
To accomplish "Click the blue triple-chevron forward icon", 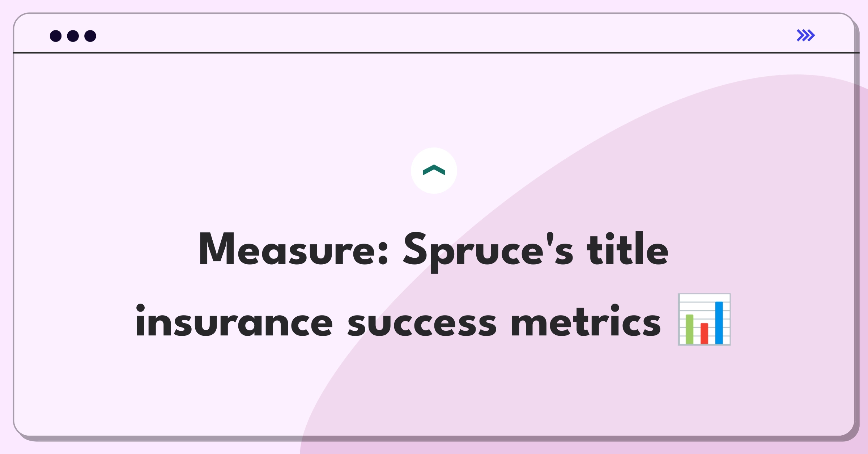I will point(806,35).
